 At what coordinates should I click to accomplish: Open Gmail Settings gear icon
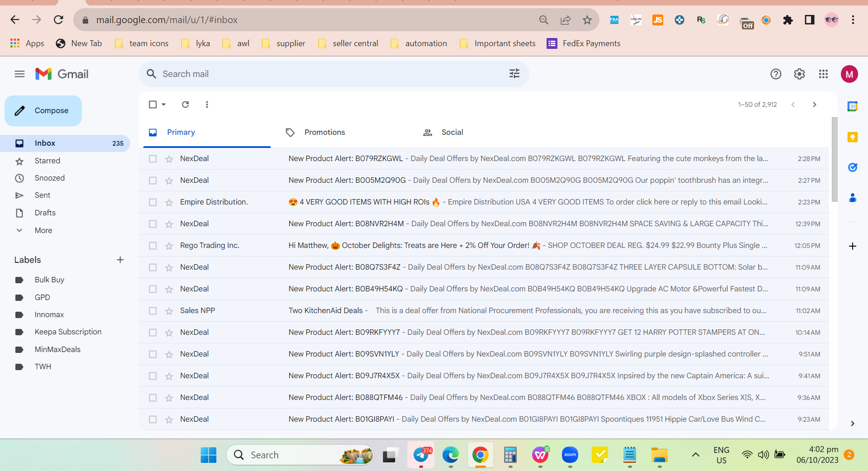point(799,74)
